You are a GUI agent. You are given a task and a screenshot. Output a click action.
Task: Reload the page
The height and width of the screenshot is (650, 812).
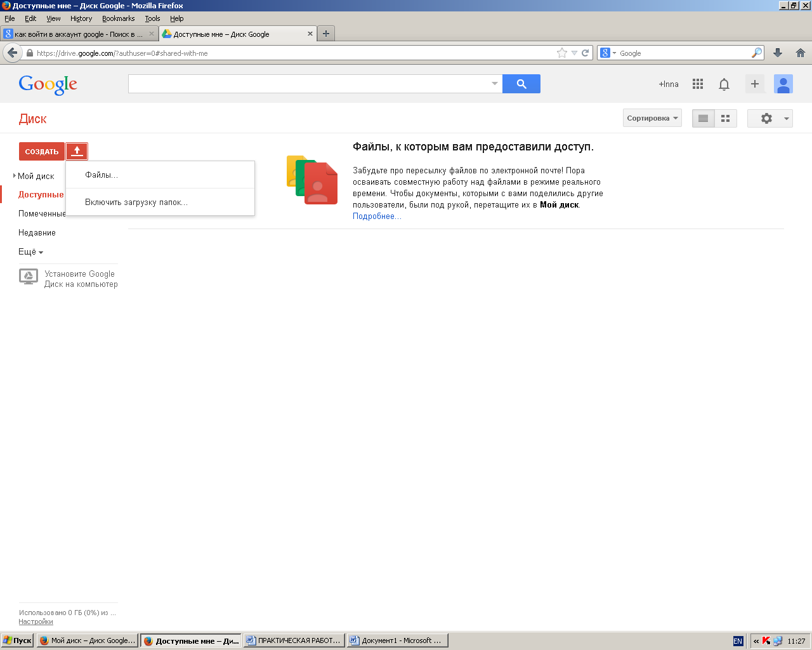(586, 53)
